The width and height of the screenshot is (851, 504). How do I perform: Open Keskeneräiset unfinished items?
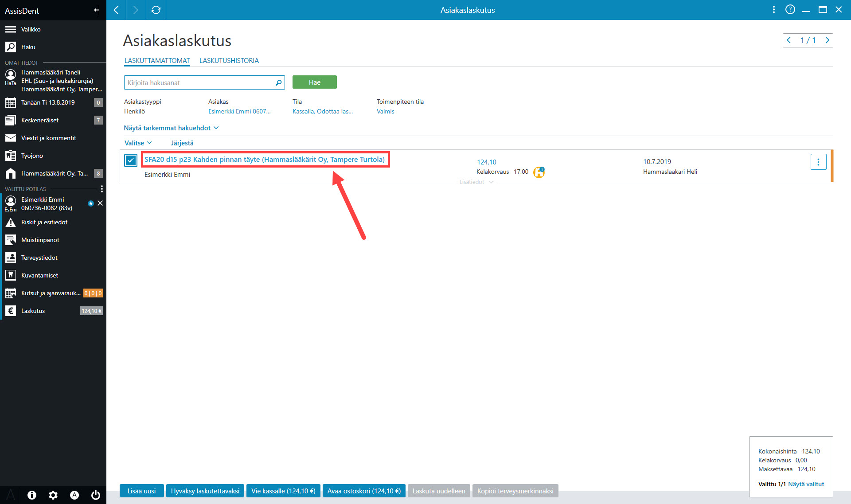tap(53, 120)
